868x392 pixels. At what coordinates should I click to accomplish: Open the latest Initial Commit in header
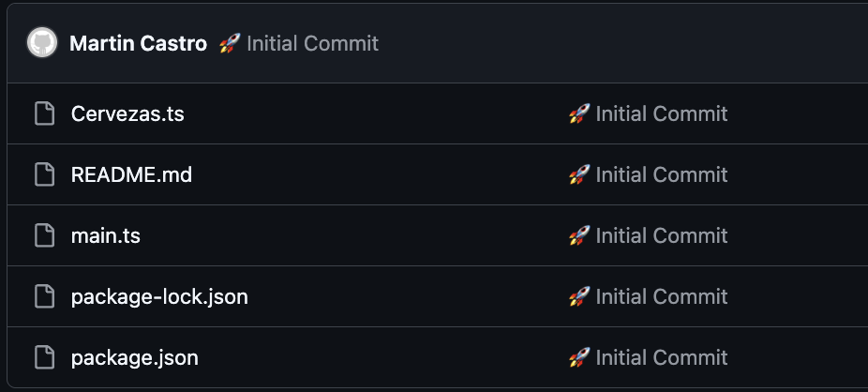coord(312,43)
